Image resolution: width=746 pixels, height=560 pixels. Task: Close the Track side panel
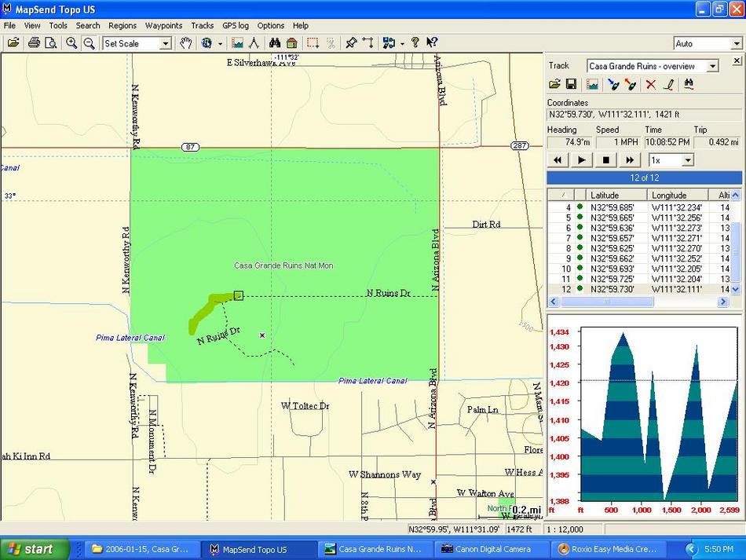[x=737, y=60]
